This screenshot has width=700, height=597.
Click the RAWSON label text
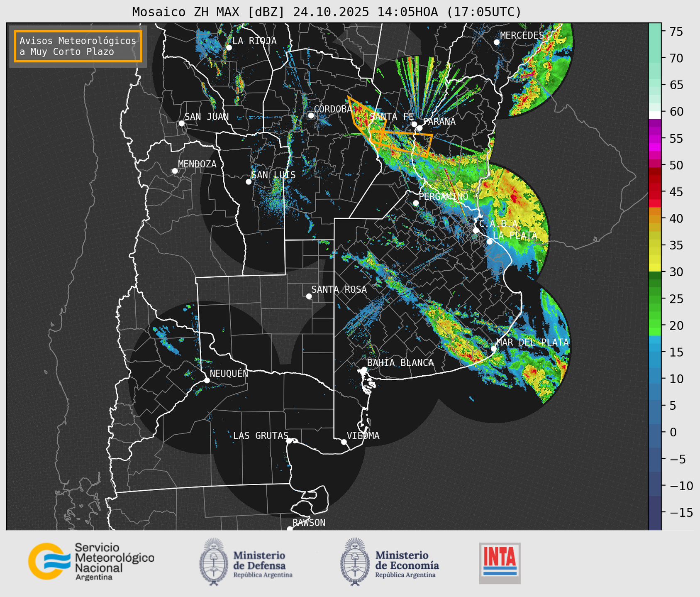click(x=309, y=523)
